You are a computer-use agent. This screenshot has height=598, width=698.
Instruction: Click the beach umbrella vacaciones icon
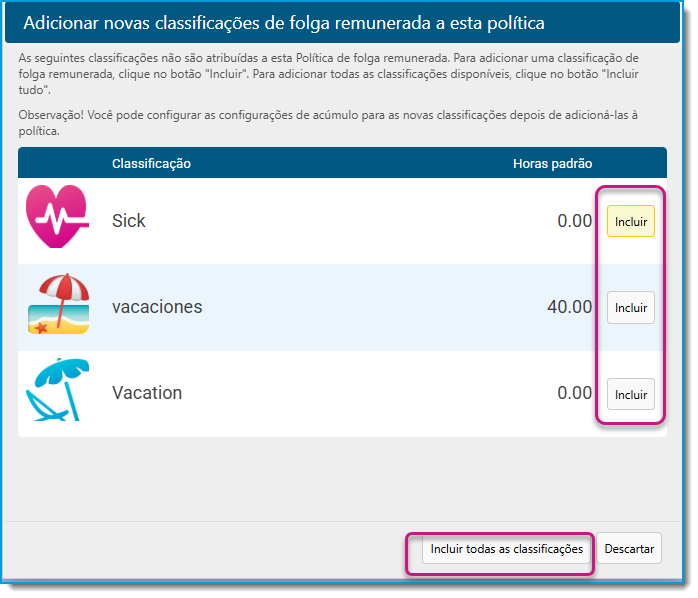pyautogui.click(x=58, y=305)
